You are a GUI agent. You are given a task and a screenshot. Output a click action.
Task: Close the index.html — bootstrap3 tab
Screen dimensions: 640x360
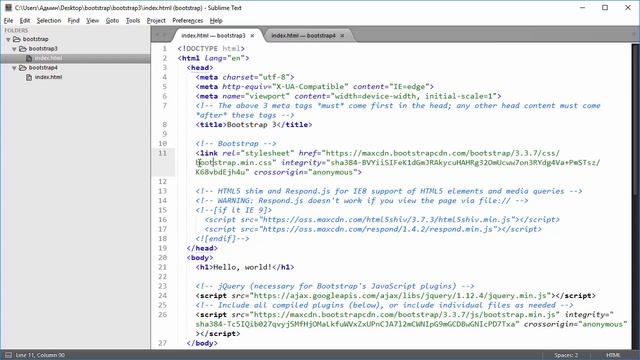click(x=252, y=36)
